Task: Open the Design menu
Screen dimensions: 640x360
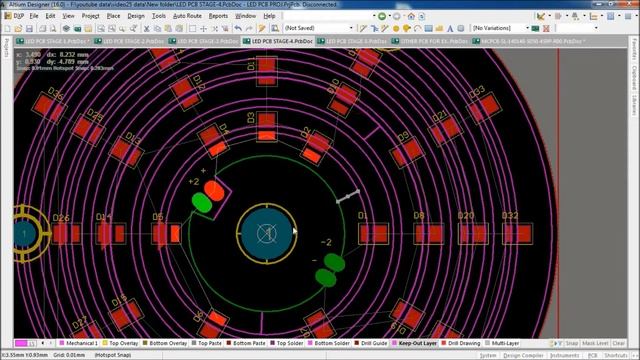Action: 136,16
